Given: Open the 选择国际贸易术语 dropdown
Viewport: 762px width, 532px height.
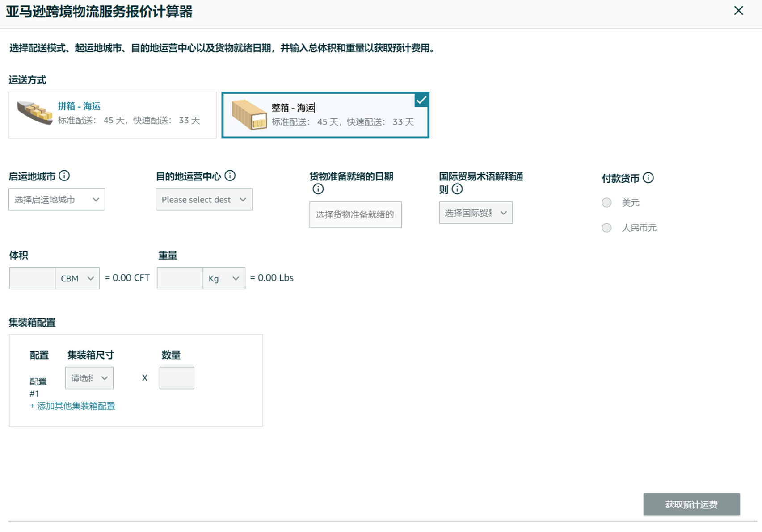Looking at the screenshot, I should tap(475, 213).
